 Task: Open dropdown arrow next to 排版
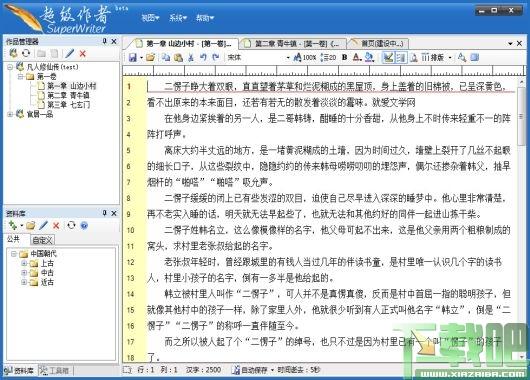[x=450, y=58]
